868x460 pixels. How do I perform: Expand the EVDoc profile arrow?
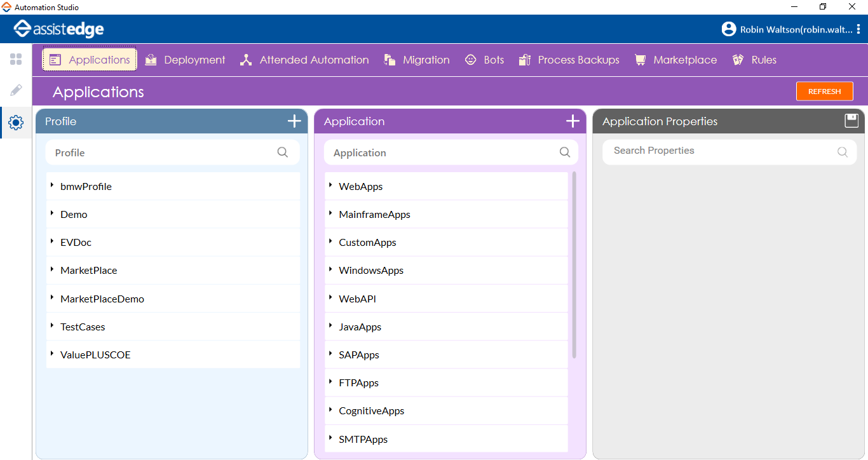(51, 241)
